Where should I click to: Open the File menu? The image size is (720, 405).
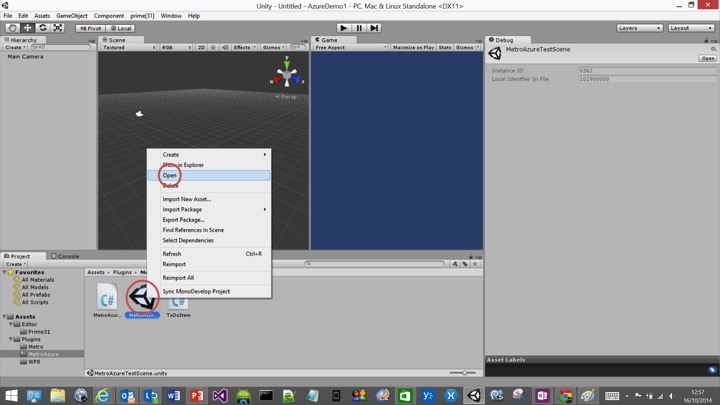tap(8, 16)
